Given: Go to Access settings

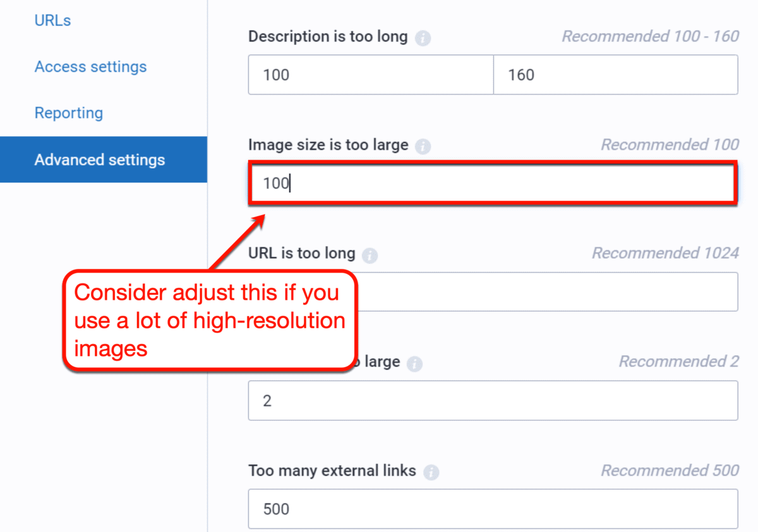Looking at the screenshot, I should click(90, 66).
